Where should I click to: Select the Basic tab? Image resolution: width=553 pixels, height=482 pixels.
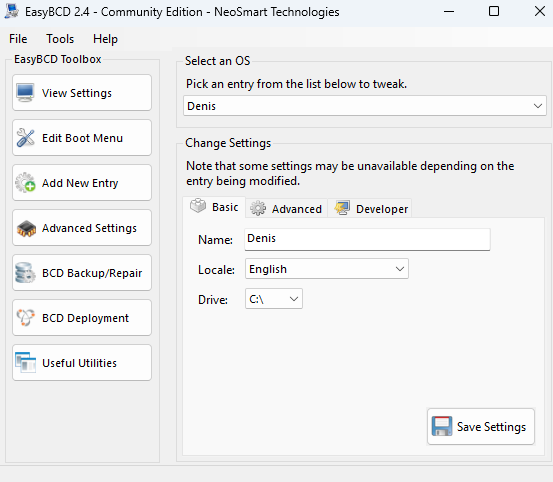coord(214,207)
